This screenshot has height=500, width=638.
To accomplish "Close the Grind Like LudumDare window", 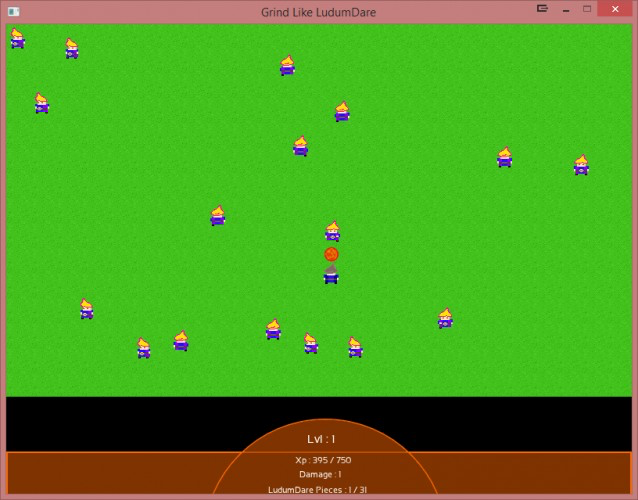I will (x=615, y=9).
